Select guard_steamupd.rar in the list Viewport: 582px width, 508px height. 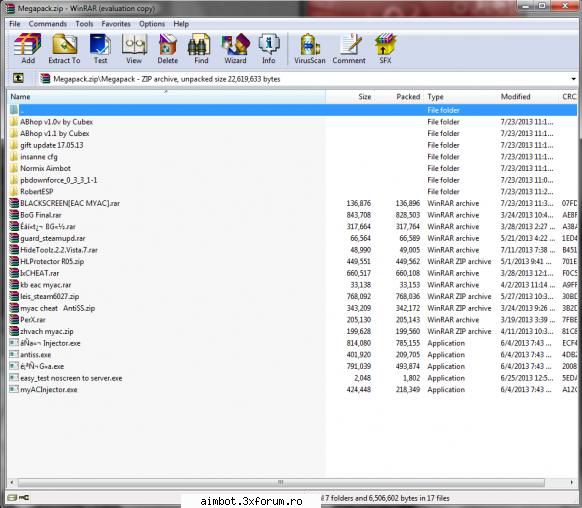pyautogui.click(x=53, y=238)
